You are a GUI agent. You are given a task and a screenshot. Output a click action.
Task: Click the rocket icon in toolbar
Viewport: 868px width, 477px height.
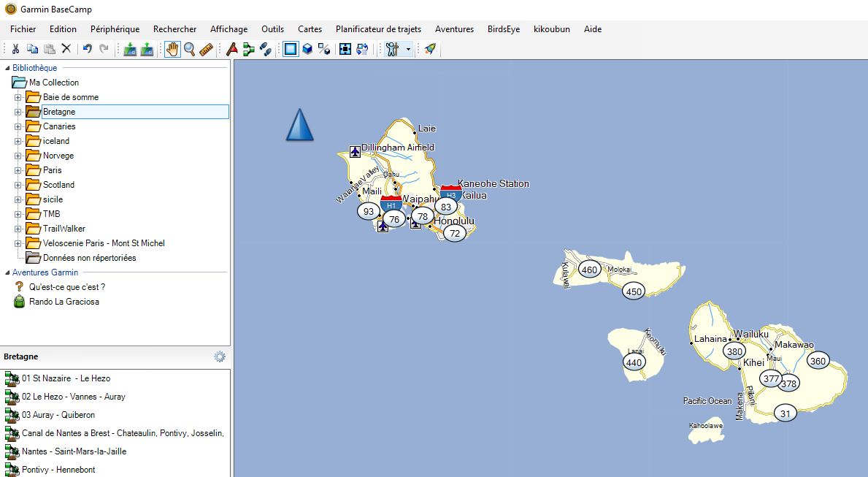pyautogui.click(x=430, y=49)
